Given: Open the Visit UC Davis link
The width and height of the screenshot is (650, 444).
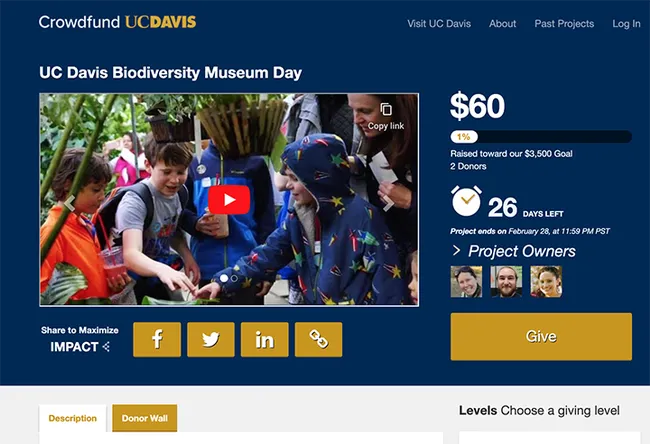Looking at the screenshot, I should click(x=439, y=23).
